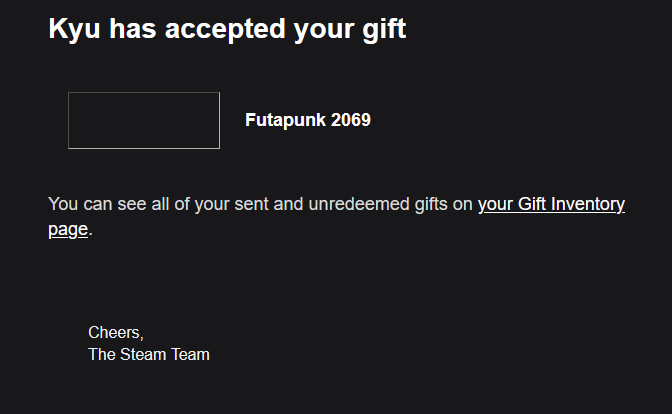The image size is (672, 414).
Task: Click the word "Team" in the signature
Action: point(190,354)
